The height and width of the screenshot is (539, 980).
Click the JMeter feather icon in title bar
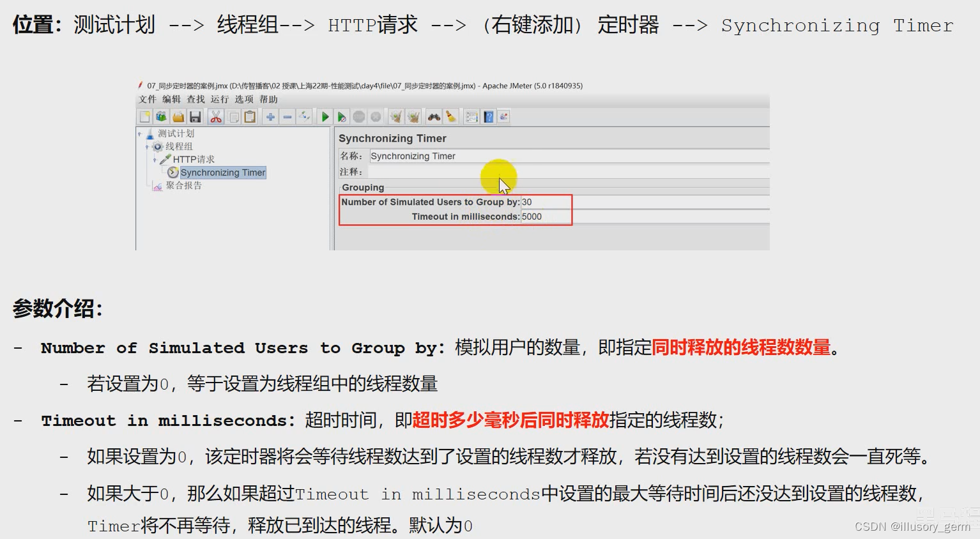[x=140, y=86]
